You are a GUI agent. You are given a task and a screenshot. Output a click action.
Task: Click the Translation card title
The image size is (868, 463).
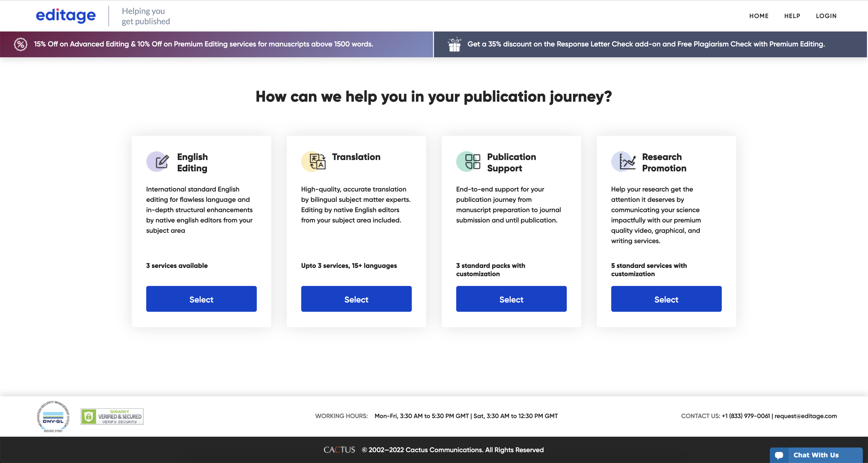tap(356, 157)
